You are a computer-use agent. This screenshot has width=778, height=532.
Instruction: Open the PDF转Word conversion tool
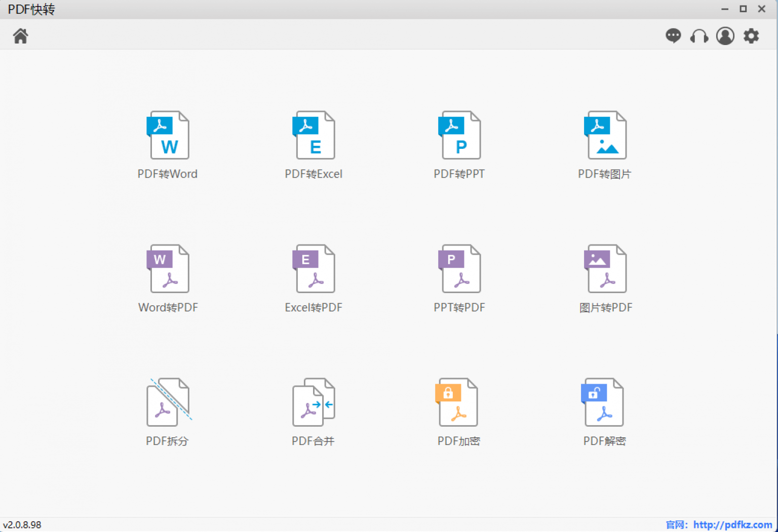point(168,135)
